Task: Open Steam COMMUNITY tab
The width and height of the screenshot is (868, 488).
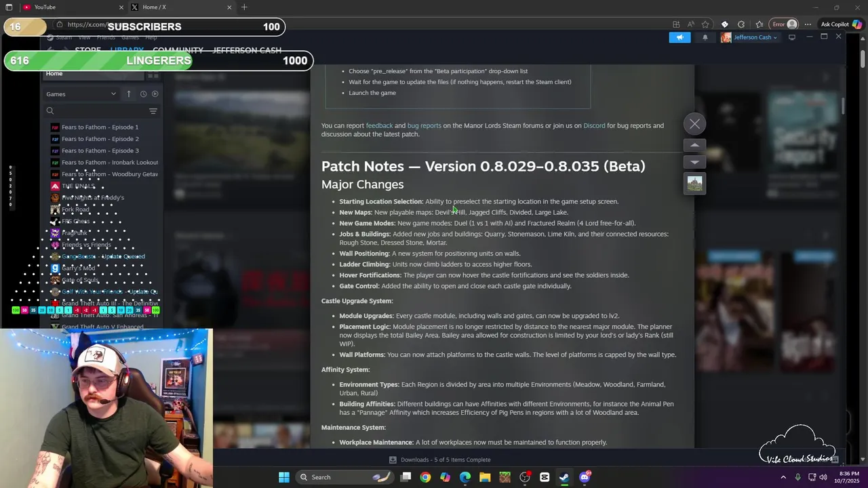Action: coord(178,50)
